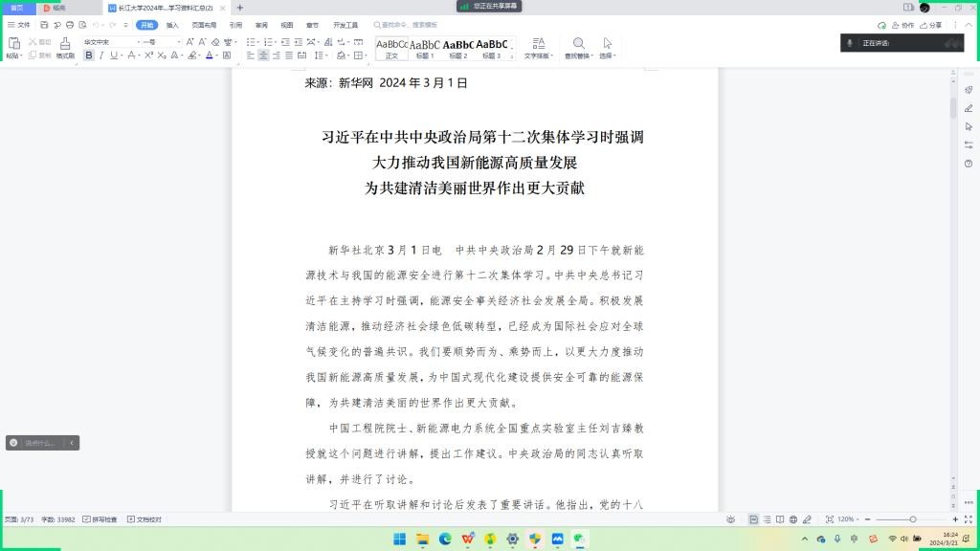Open Microsoft Edge from the taskbar
Screen dimensions: 980x551
(x=445, y=540)
